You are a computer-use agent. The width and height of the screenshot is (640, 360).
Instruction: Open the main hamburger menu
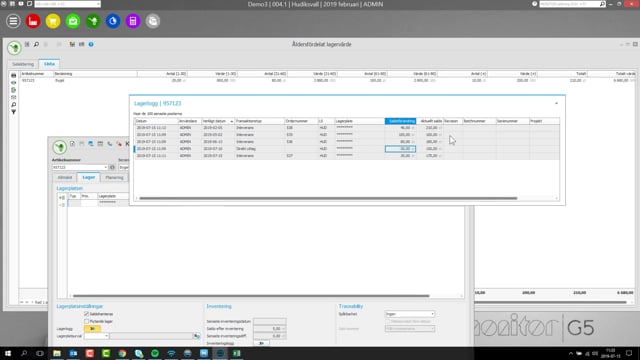13,21
